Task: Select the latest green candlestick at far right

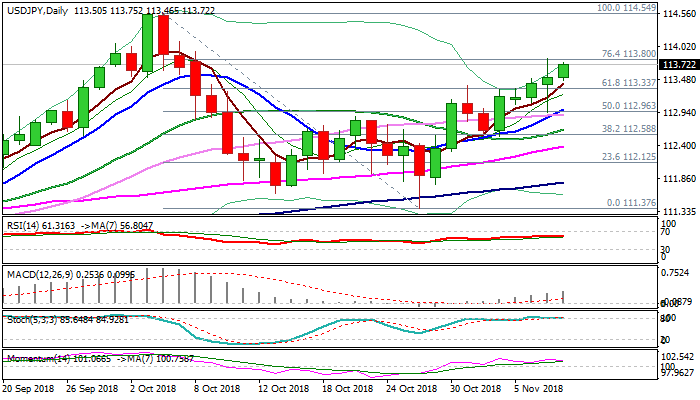Action: point(564,70)
